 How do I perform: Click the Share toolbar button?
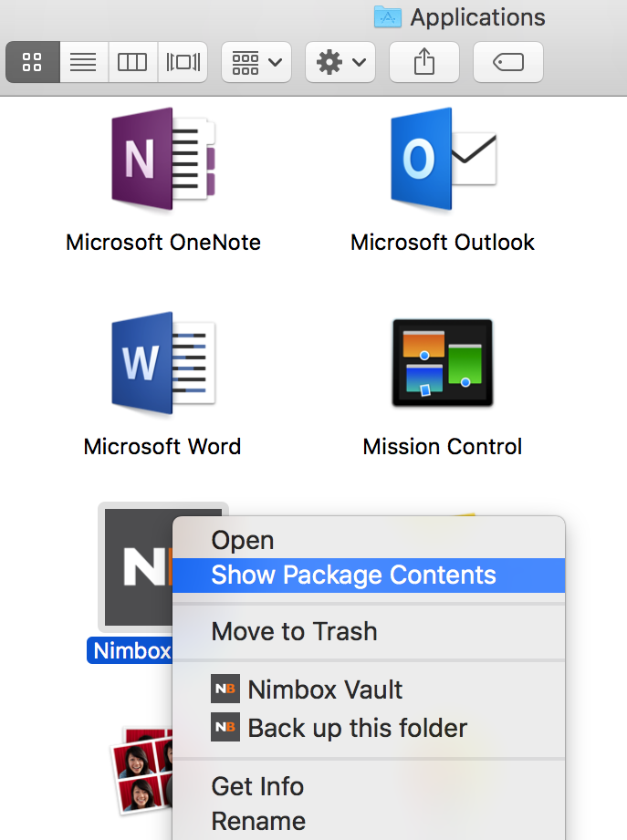[423, 62]
